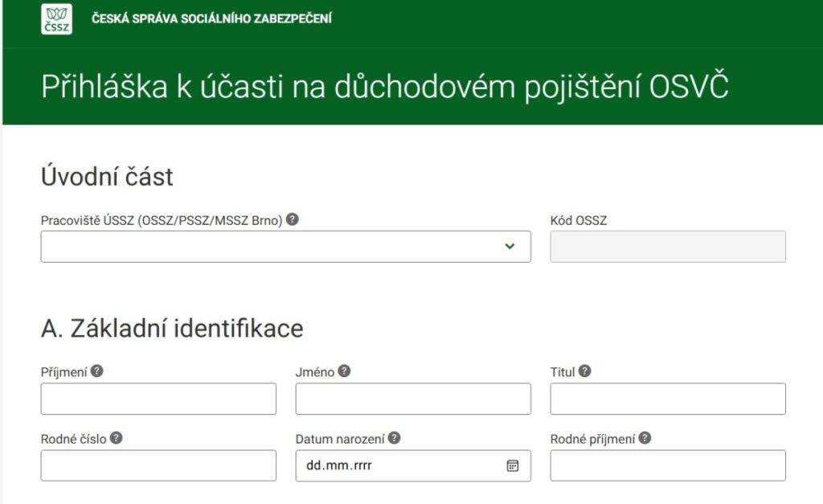Click the greyed Kód OSSZ field

coord(667,246)
